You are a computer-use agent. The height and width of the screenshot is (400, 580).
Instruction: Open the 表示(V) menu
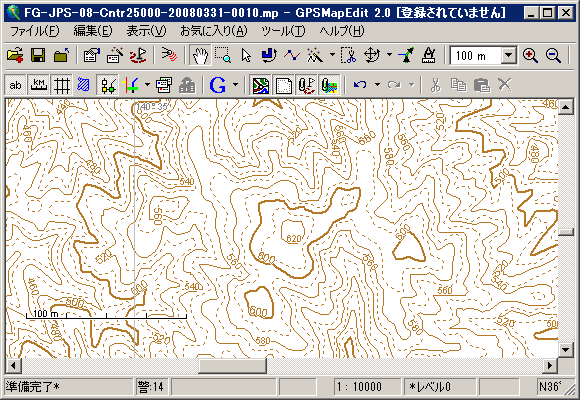tap(146, 31)
